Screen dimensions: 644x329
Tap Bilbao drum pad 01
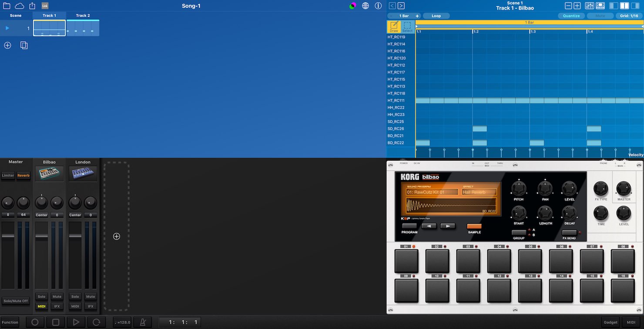click(406, 261)
